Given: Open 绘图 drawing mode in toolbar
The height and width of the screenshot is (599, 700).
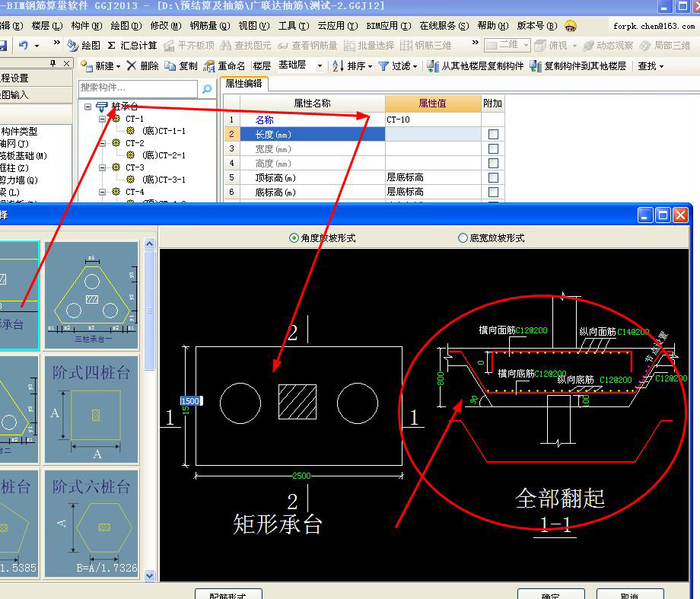Looking at the screenshot, I should tap(84, 46).
